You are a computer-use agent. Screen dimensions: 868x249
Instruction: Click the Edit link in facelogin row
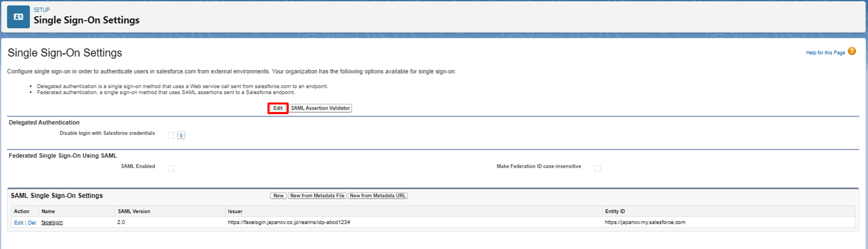[19, 223]
